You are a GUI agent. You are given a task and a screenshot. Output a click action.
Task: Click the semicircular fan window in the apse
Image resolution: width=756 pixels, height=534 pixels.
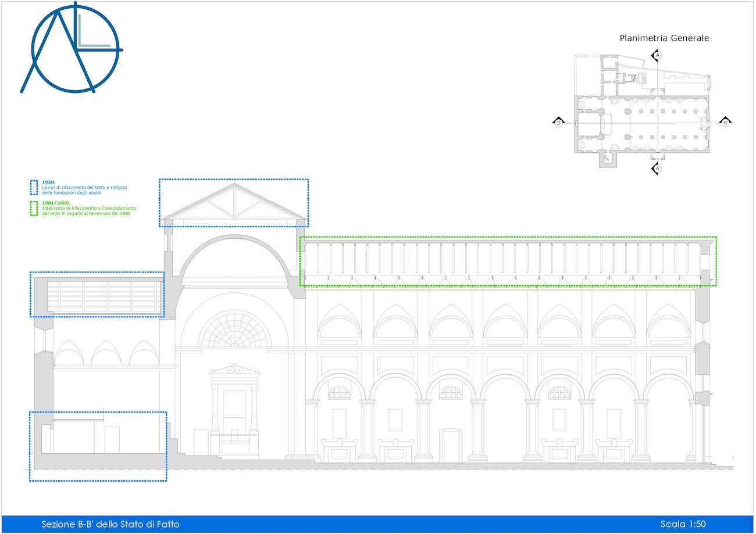[x=234, y=329]
